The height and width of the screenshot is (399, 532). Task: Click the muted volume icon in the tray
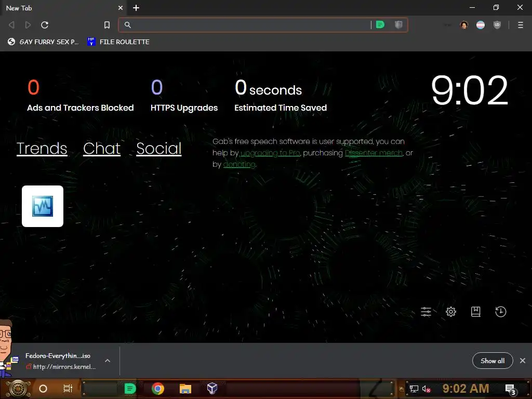[x=426, y=389]
